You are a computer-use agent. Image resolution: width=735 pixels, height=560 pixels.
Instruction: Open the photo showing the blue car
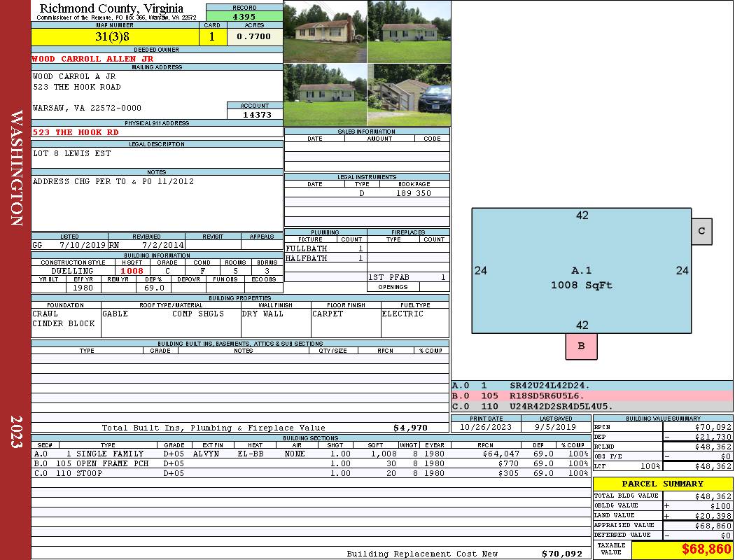[x=409, y=94]
